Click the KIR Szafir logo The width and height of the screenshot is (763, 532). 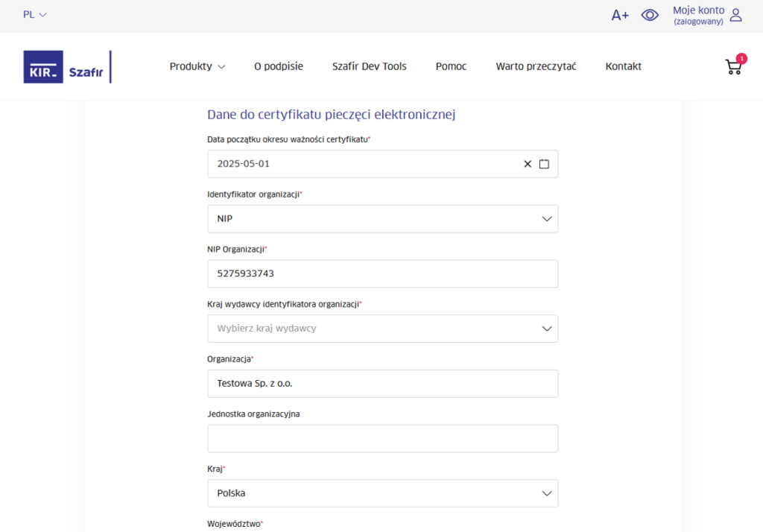click(x=67, y=66)
